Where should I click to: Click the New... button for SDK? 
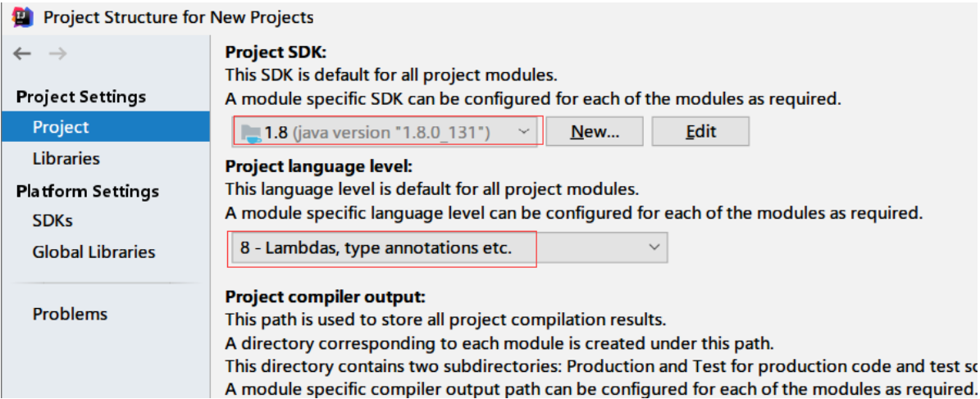[595, 132]
